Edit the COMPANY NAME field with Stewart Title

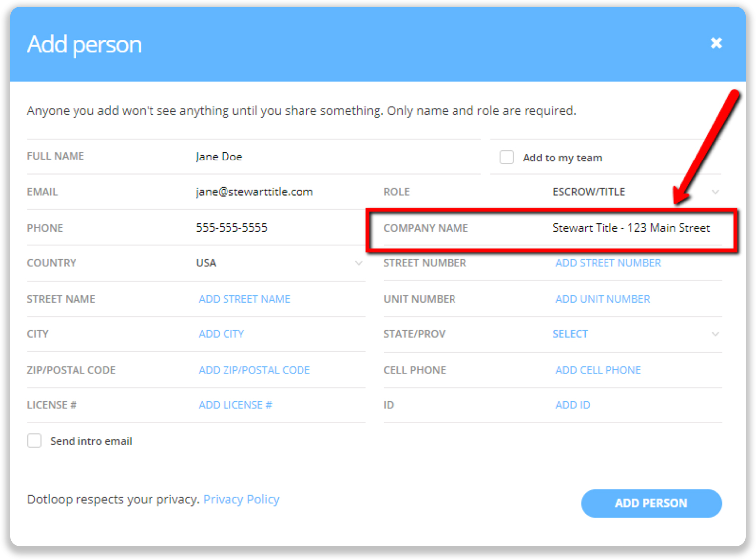coord(631,228)
